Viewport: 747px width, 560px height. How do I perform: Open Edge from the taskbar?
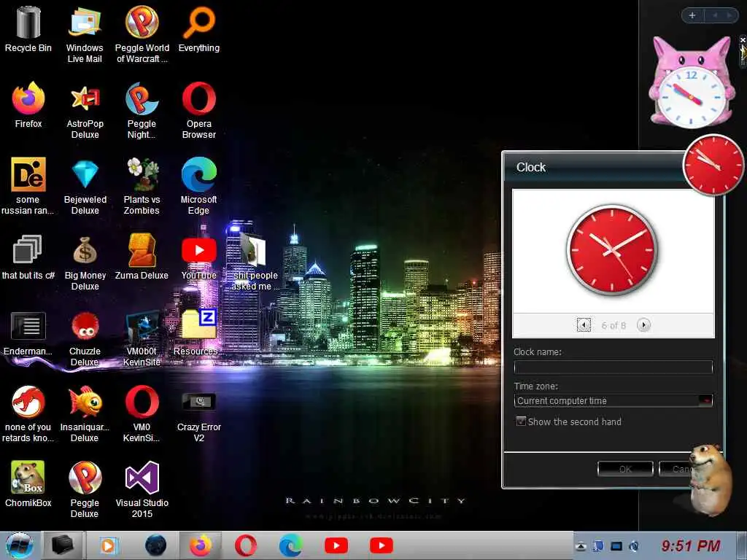tap(290, 545)
